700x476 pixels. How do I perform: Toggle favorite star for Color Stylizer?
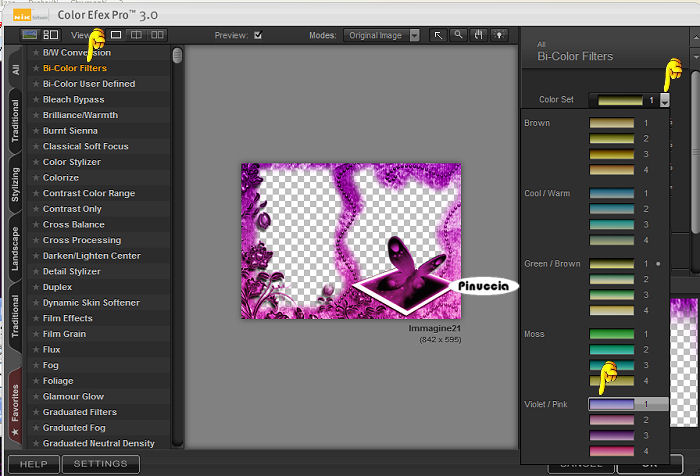coord(36,162)
